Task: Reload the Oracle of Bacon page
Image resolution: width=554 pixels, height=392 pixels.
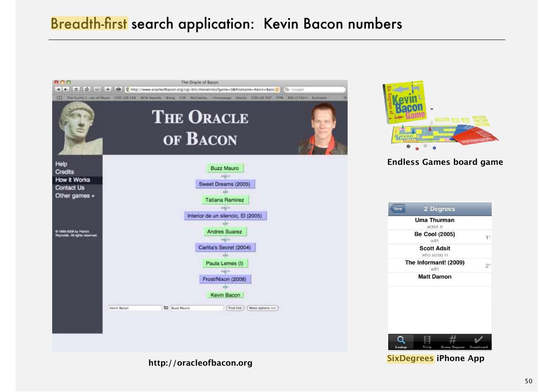Action: coord(76,89)
